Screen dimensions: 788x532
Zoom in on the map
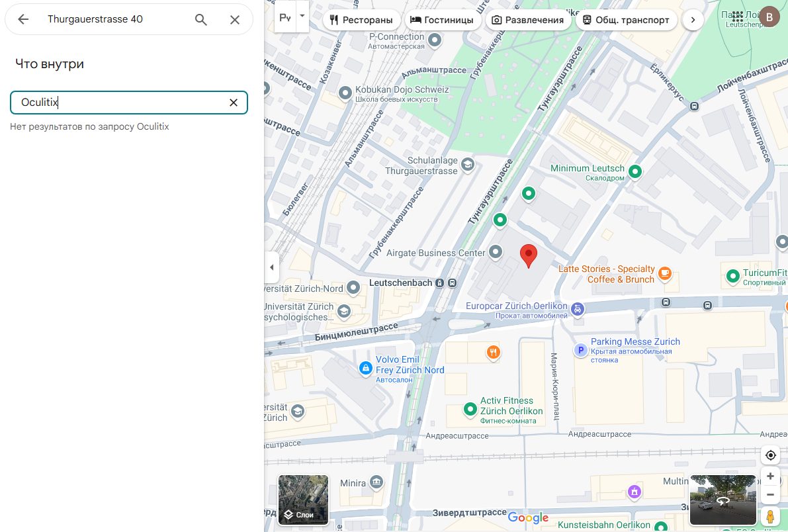[770, 476]
